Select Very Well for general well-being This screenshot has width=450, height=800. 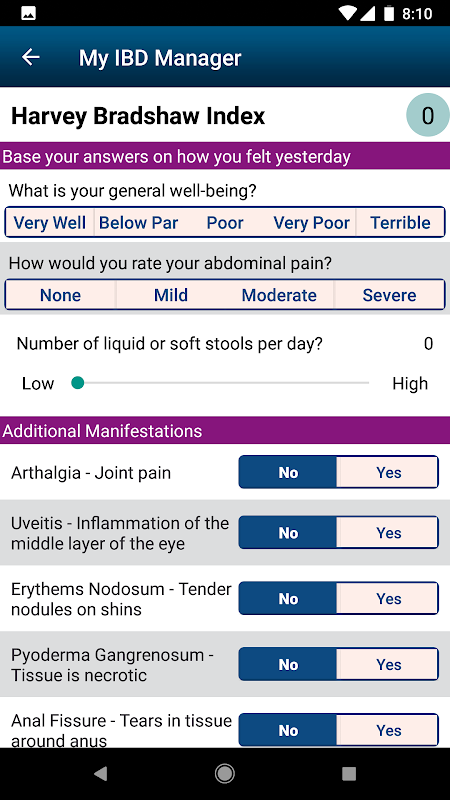(x=49, y=223)
